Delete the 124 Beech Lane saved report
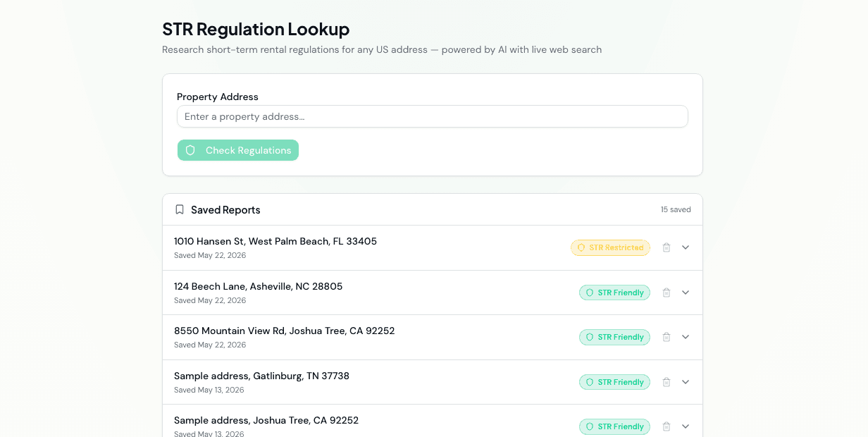 666,293
